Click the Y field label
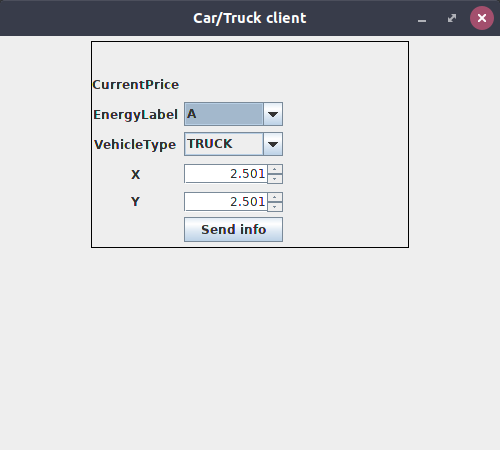Image resolution: width=500 pixels, height=450 pixels. 135,202
